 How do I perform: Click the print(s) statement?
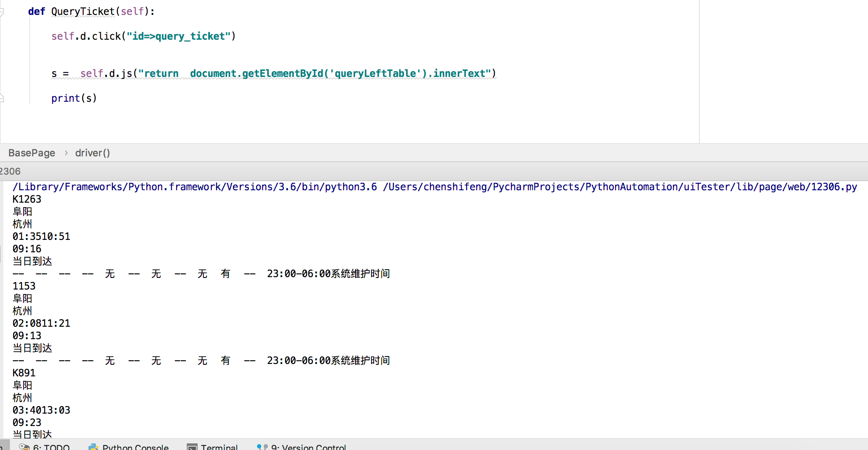click(74, 98)
